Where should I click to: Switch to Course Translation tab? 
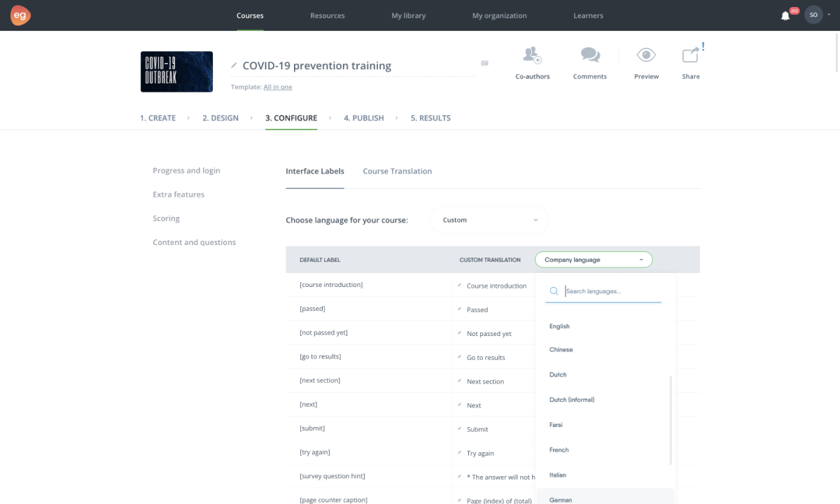(398, 171)
